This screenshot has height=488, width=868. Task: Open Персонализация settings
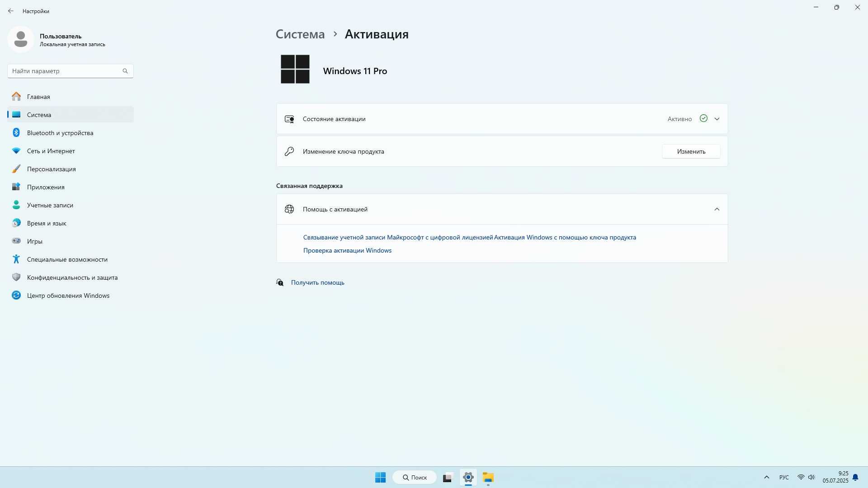[70, 169]
